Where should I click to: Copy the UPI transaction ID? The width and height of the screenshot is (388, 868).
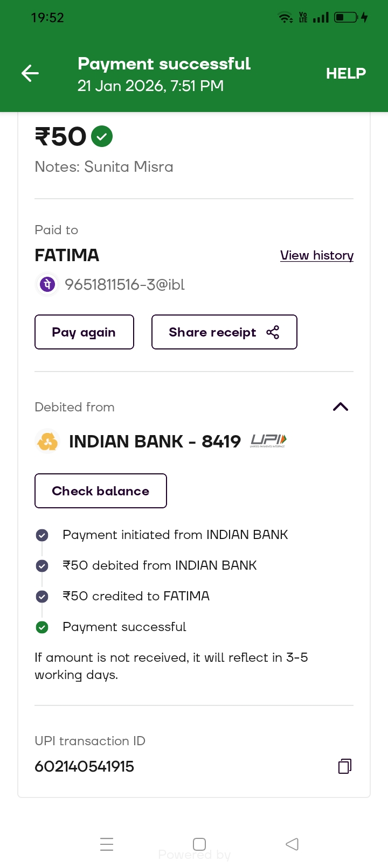point(345,766)
